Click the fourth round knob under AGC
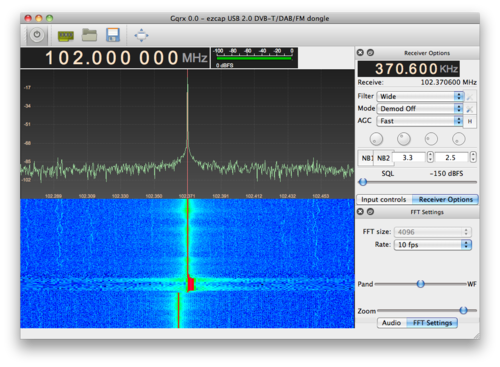The height and width of the screenshot is (367, 500). (458, 139)
